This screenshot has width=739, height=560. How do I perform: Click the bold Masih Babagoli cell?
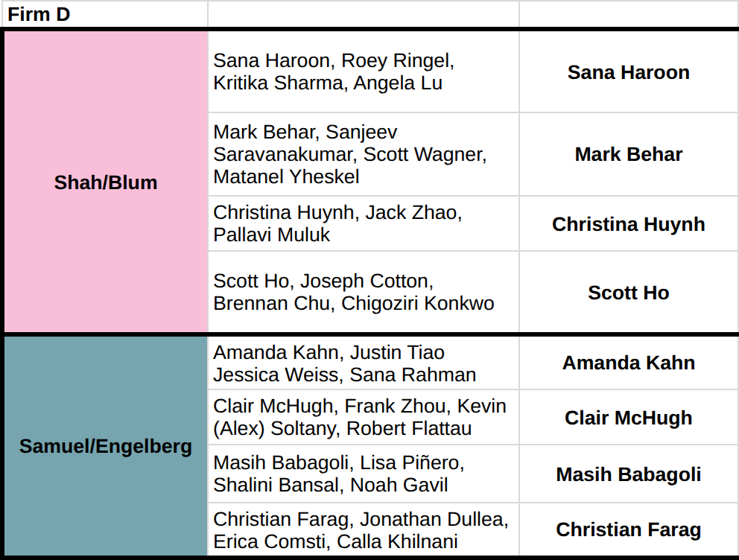pyautogui.click(x=629, y=474)
